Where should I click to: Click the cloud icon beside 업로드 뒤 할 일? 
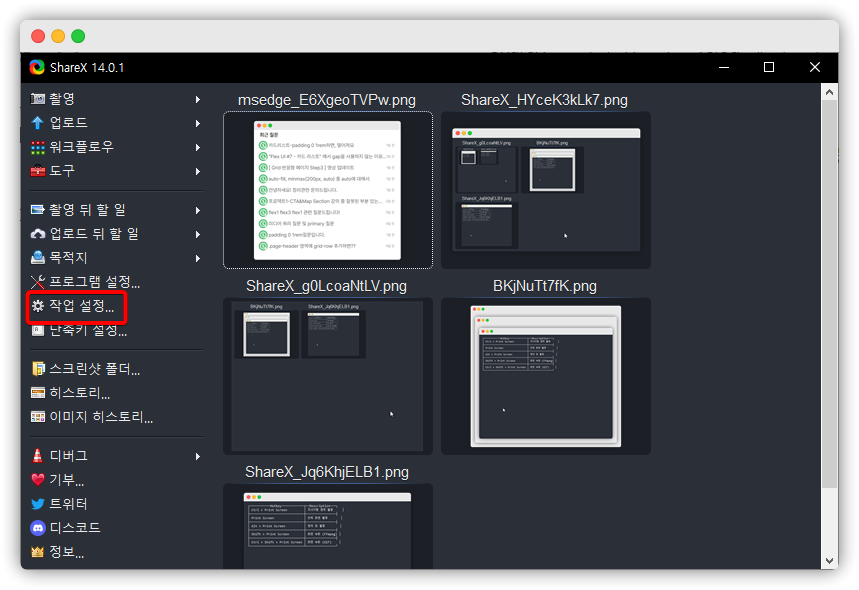point(37,234)
